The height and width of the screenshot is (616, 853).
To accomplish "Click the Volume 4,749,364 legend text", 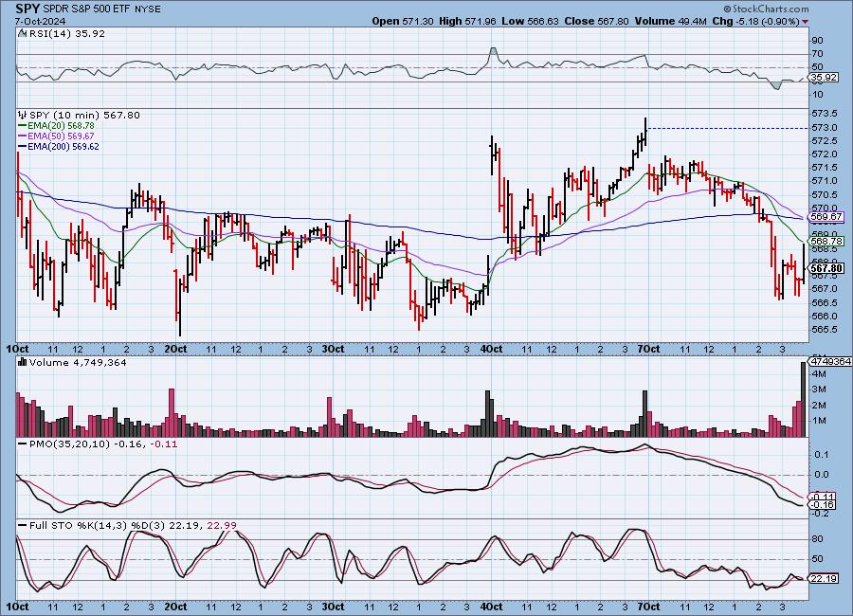I will coord(78,362).
